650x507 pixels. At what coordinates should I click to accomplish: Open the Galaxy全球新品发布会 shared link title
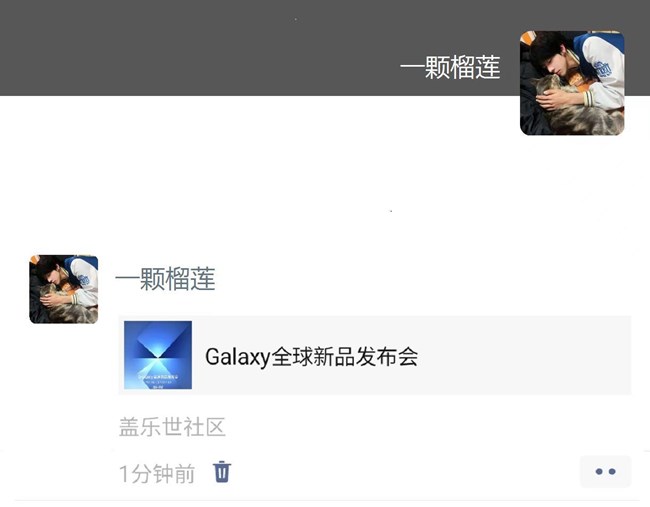coord(311,357)
